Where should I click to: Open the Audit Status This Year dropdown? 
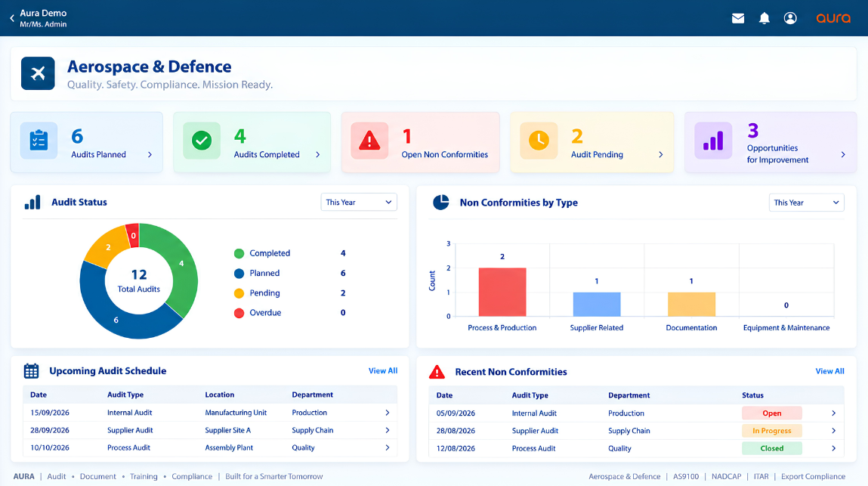(x=359, y=203)
